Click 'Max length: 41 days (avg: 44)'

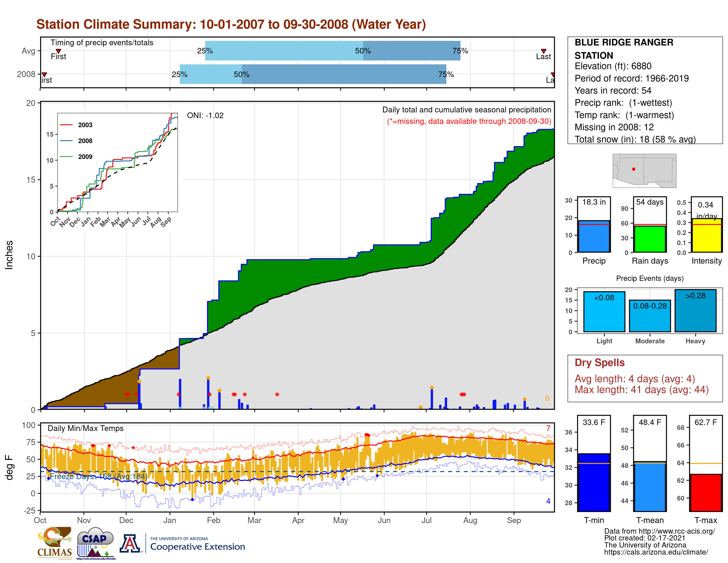point(641,389)
